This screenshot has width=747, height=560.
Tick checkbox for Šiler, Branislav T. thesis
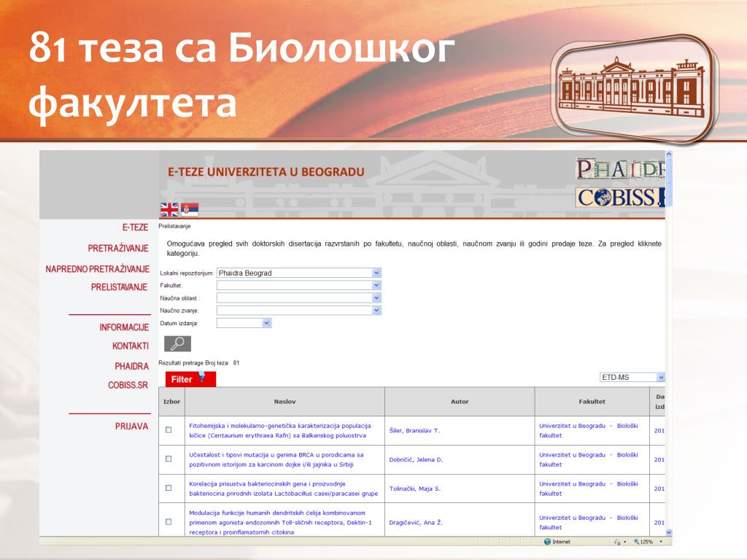169,430
